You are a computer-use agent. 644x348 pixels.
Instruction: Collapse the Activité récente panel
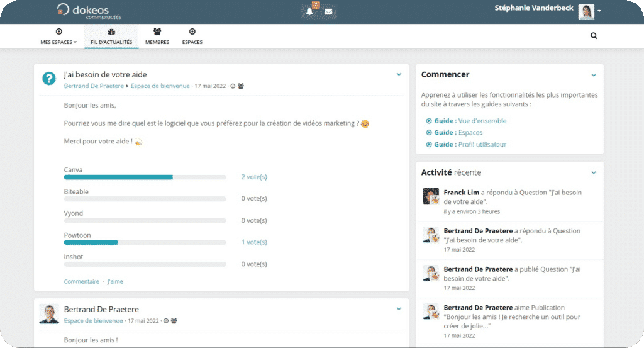(594, 172)
